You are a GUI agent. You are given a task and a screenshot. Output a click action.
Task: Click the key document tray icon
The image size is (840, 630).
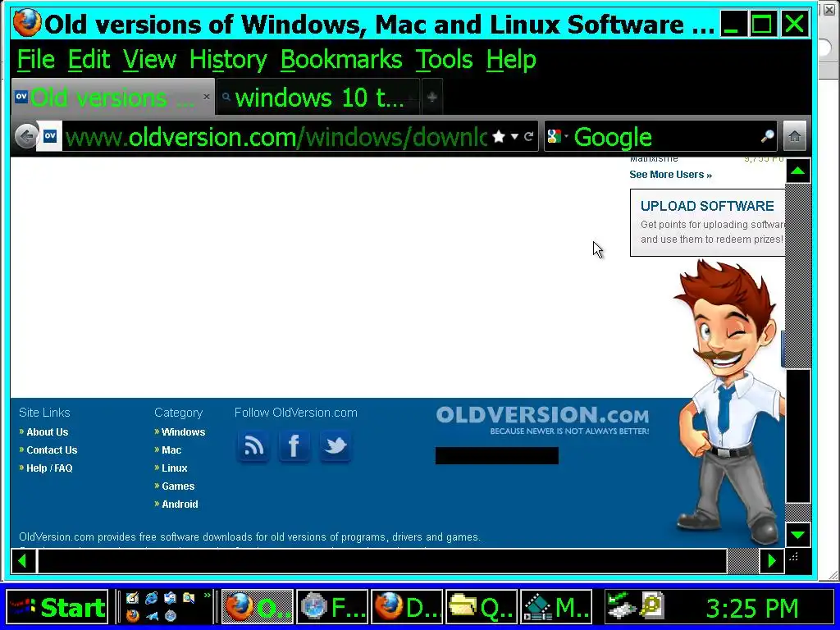click(x=652, y=605)
